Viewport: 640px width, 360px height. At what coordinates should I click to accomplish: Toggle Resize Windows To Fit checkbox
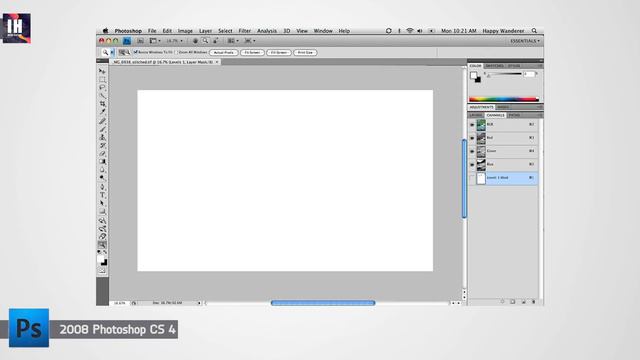136,52
